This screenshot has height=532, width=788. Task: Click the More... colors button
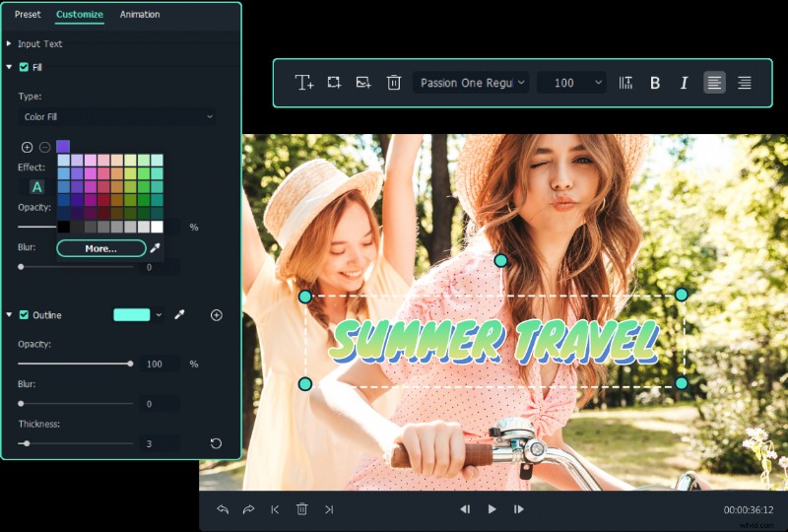pos(100,248)
